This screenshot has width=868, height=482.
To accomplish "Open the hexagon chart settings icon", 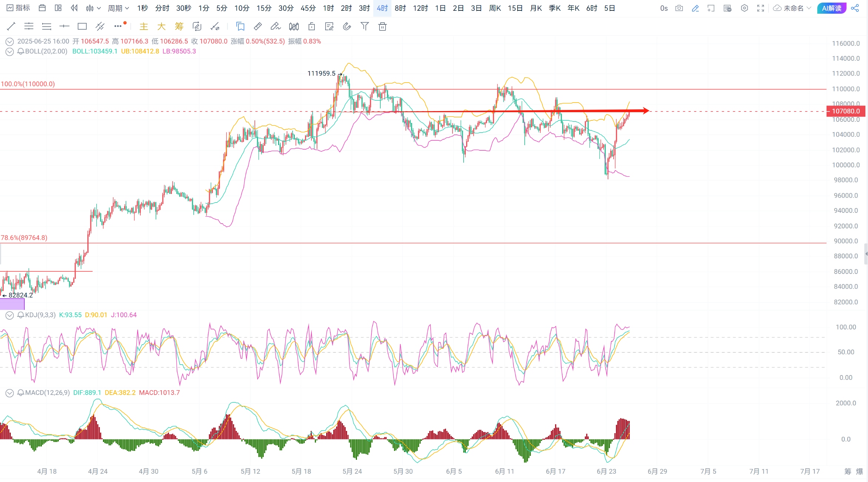I will [x=744, y=8].
